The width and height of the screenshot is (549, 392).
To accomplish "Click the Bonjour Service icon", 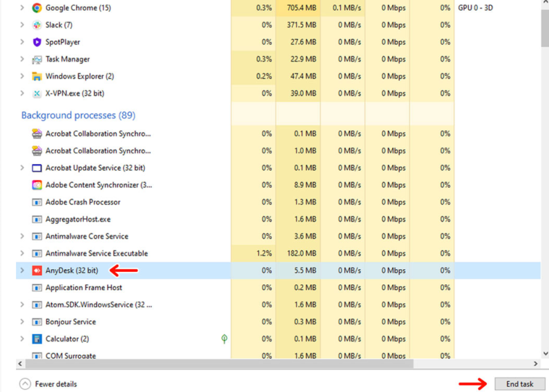I will [x=37, y=322].
